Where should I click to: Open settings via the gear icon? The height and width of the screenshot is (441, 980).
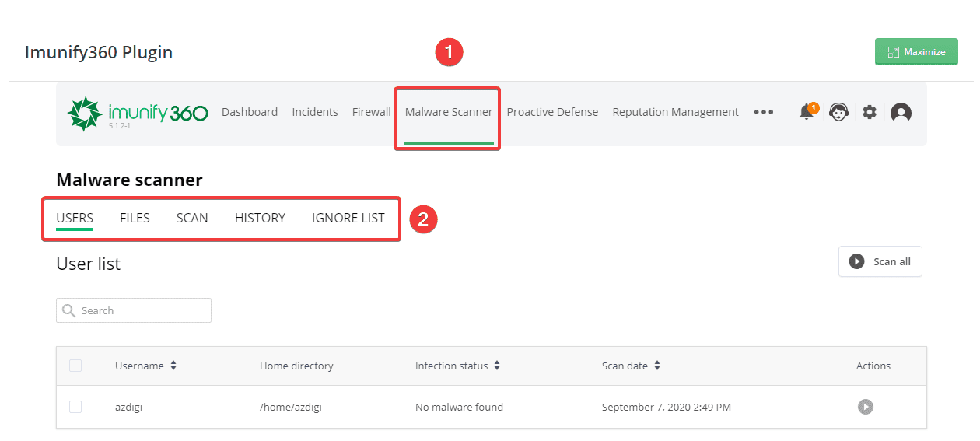(870, 113)
